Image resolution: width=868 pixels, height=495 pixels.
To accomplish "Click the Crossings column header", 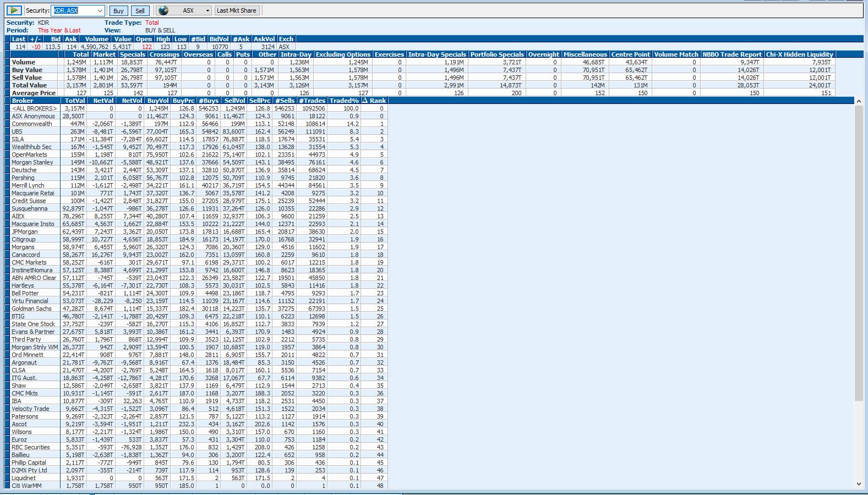I will click(x=164, y=54).
